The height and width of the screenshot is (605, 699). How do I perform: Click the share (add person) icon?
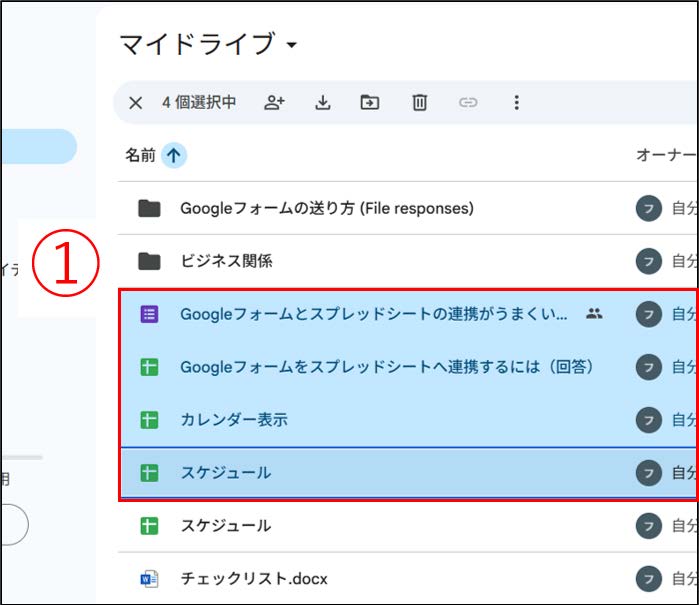pos(274,103)
